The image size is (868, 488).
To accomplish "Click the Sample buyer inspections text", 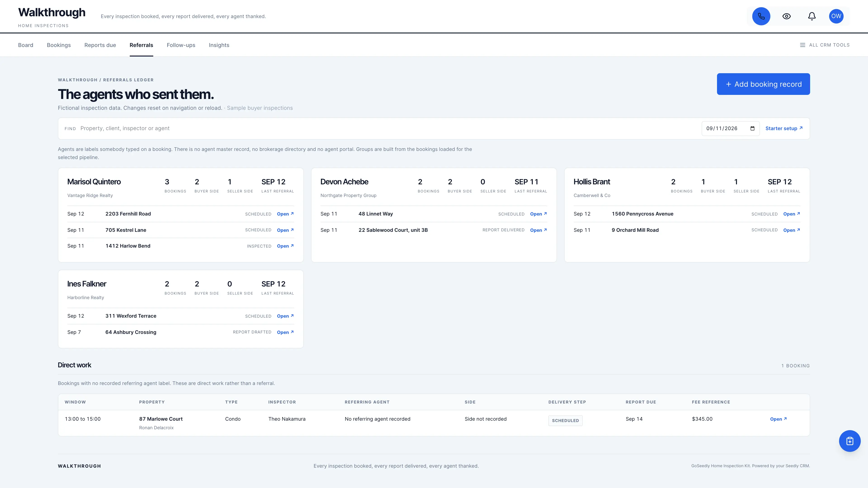I will pos(259,108).
